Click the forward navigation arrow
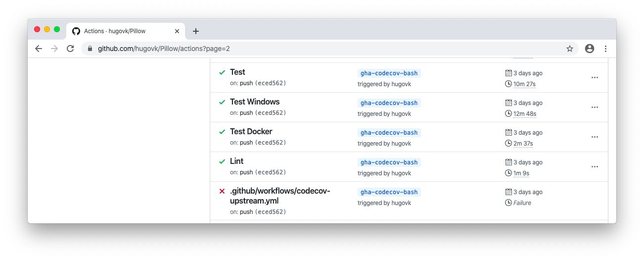The image size is (644, 260). [x=54, y=49]
